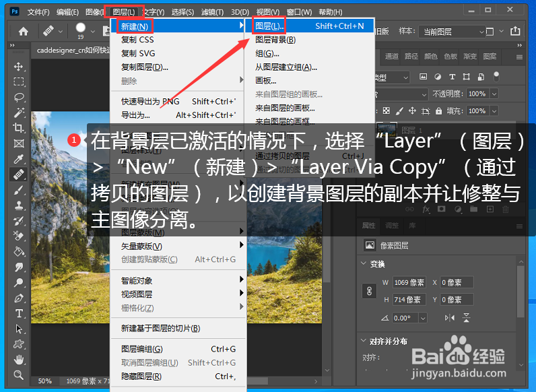The image size is (536, 392).
Task: Click the Share icon at top right
Action: click(515, 31)
